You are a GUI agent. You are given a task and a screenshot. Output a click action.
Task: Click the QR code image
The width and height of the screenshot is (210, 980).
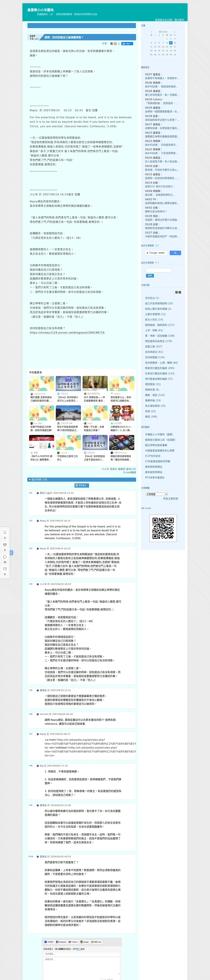[x=163, y=528]
